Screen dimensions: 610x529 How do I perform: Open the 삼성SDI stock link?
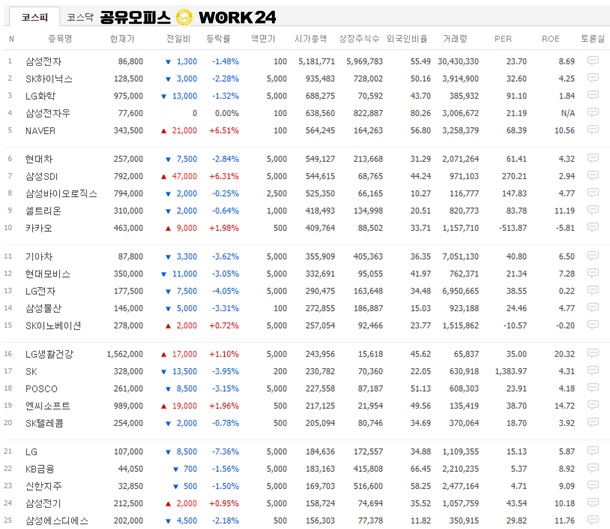click(41, 177)
